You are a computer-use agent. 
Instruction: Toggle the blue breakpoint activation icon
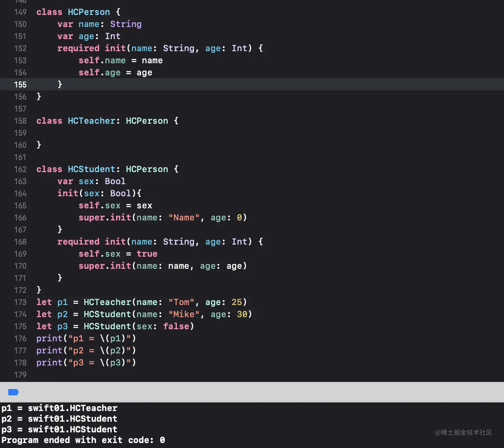coord(13,392)
